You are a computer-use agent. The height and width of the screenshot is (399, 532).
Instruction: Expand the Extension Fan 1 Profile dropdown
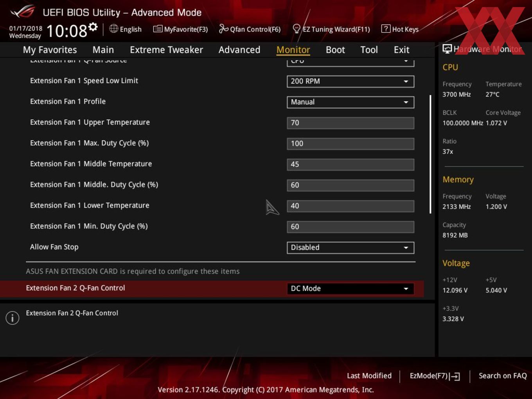(x=350, y=102)
